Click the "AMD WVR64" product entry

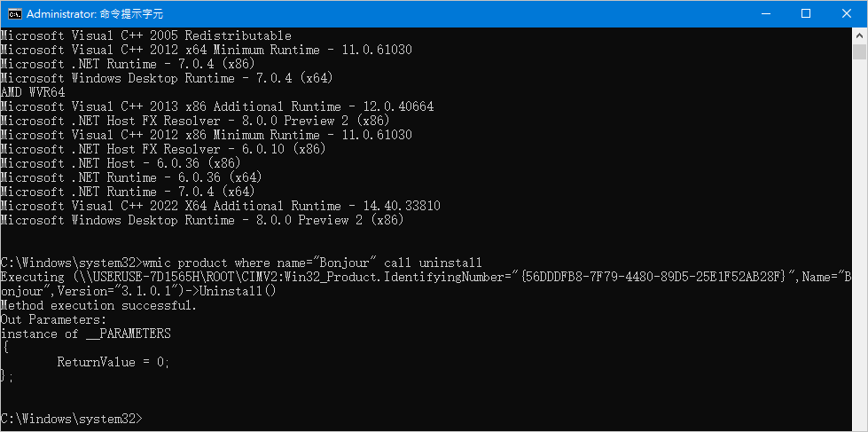(32, 92)
